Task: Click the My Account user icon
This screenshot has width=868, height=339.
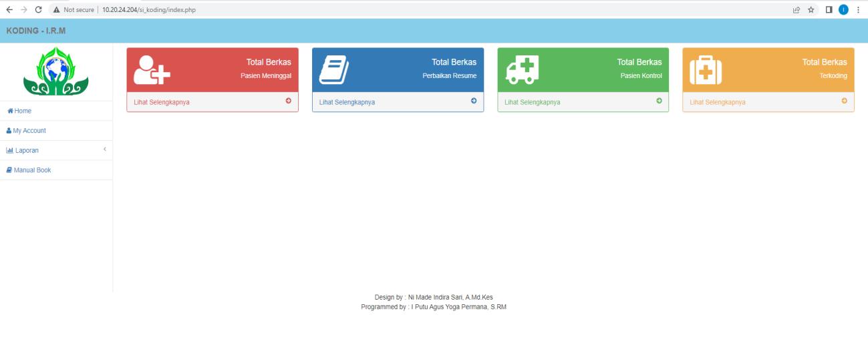Action: 9,131
